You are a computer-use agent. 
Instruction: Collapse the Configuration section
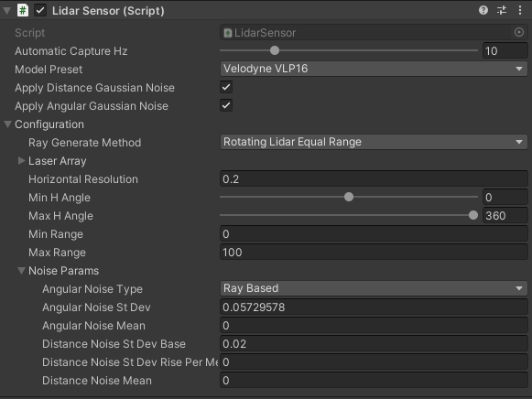(x=7, y=124)
